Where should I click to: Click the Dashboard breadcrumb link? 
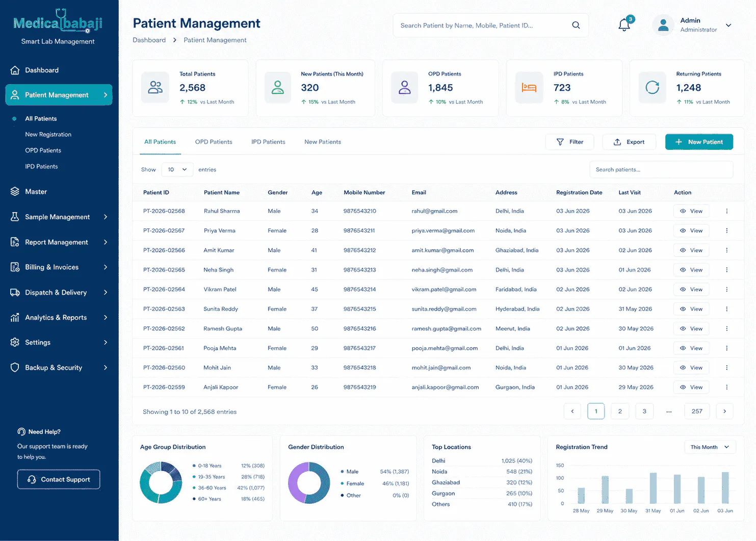coord(149,40)
